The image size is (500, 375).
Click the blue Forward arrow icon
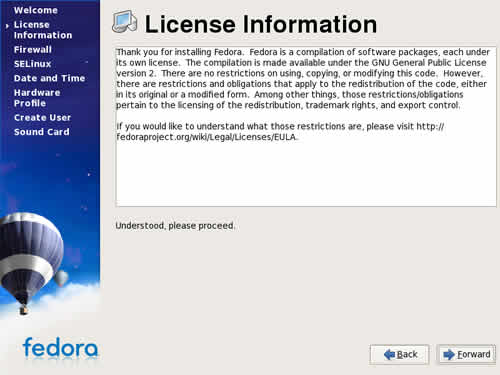coord(449,354)
